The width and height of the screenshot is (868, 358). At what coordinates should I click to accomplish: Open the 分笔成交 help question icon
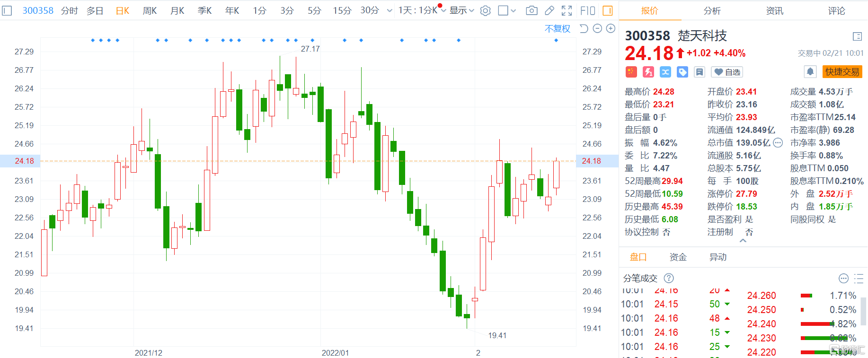tap(668, 278)
